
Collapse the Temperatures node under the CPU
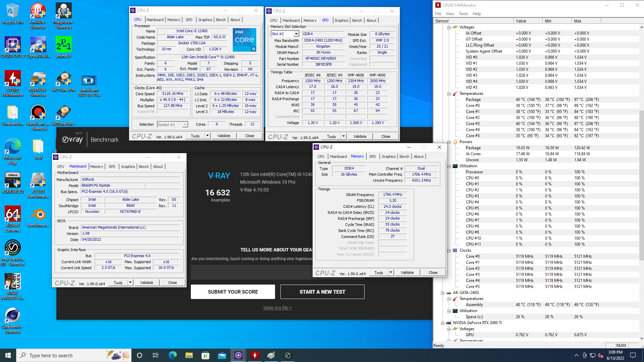pyautogui.click(x=449, y=94)
